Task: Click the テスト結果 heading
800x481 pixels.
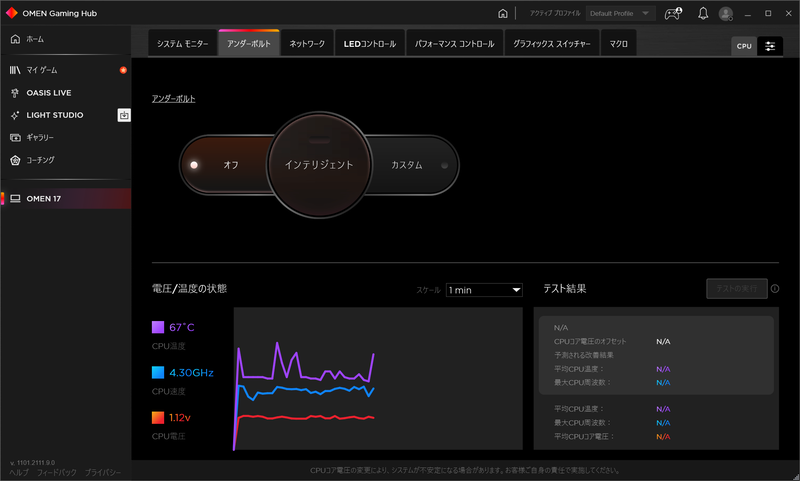Action: [565, 289]
